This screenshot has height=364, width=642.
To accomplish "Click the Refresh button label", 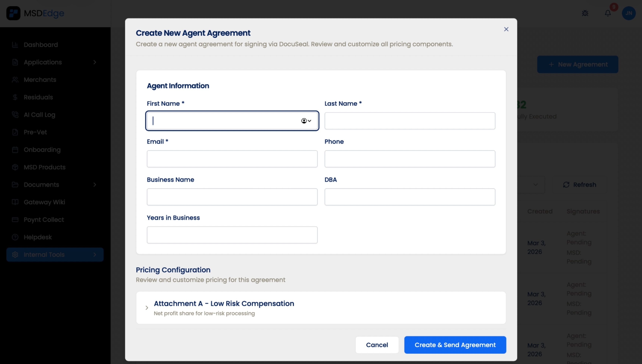I will pos(585,185).
